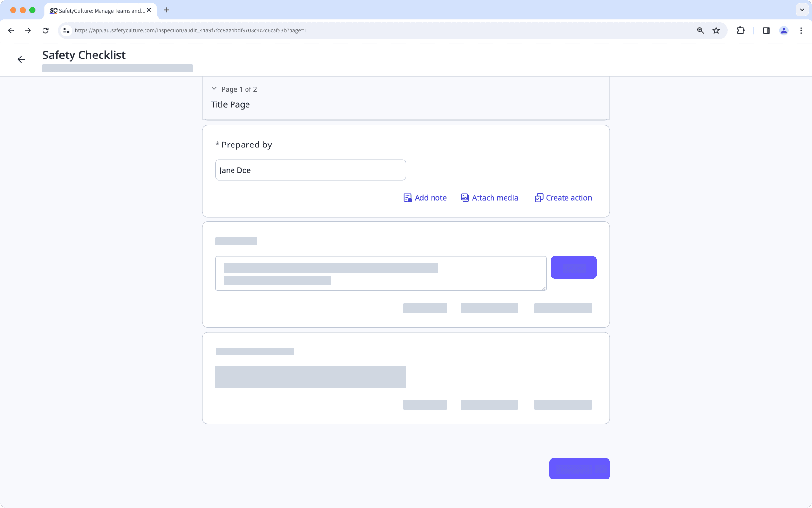
Task: Click the back arrow beside Safety Checklist
Action: pyautogui.click(x=21, y=59)
